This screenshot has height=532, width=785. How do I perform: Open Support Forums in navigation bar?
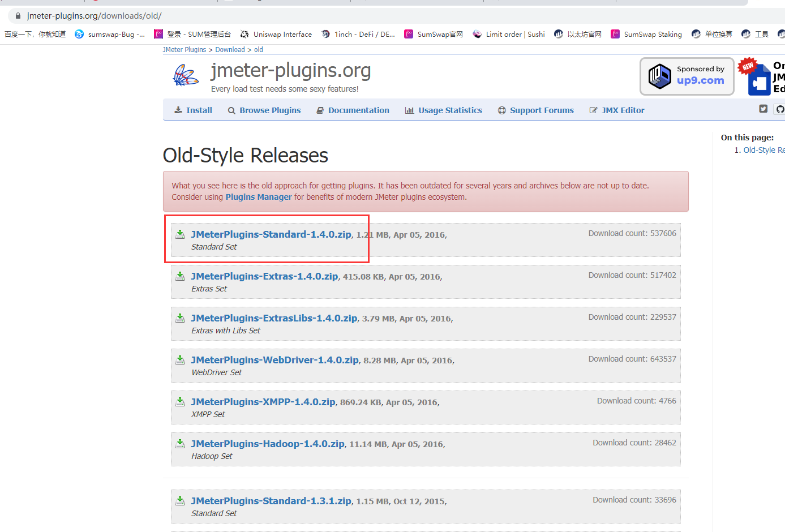coord(536,110)
